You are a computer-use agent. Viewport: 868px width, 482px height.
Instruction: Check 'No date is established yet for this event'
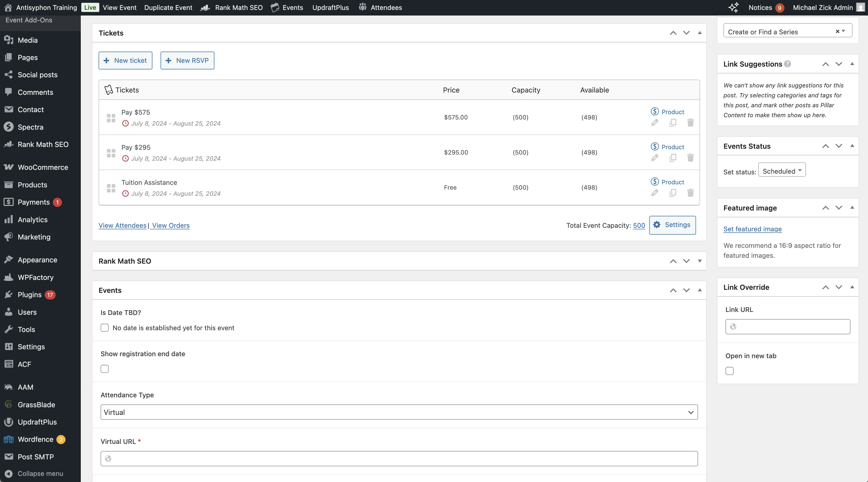tap(104, 328)
